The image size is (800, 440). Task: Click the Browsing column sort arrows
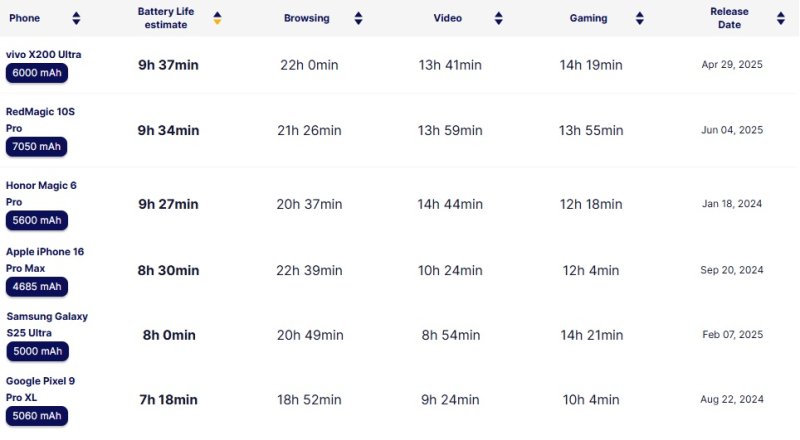tap(358, 18)
